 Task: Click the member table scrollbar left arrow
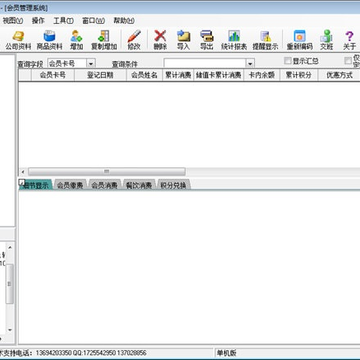click(x=23, y=172)
